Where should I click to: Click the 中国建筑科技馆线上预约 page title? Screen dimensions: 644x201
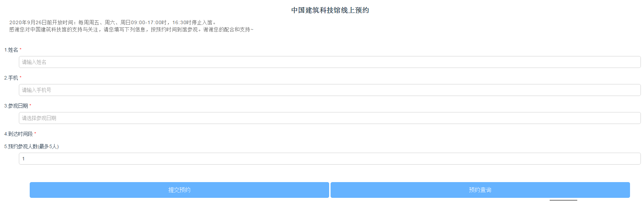[x=330, y=10]
